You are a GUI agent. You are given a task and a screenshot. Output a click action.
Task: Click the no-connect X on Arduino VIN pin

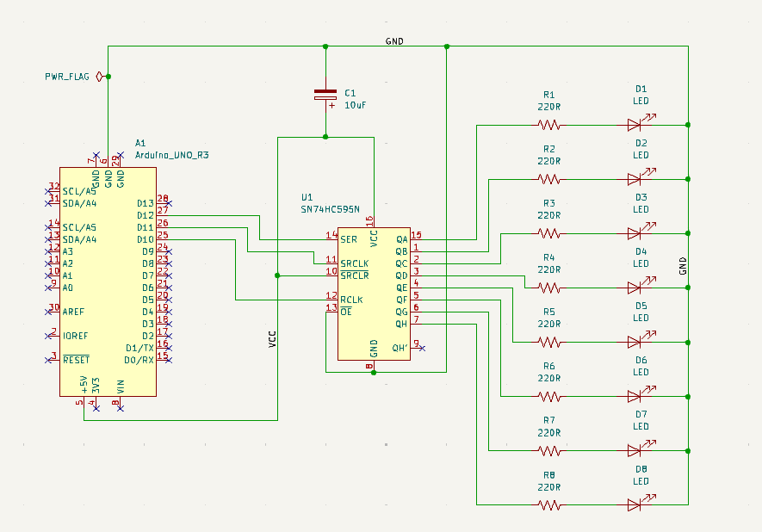120,409
